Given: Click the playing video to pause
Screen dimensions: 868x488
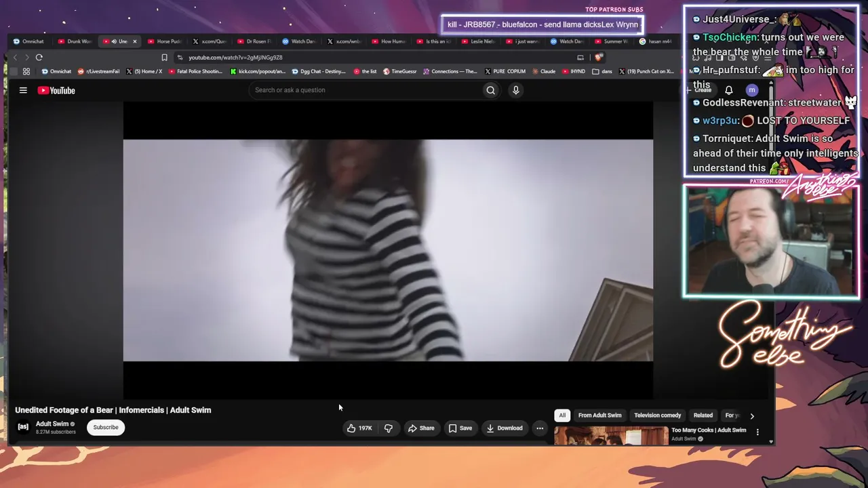Looking at the screenshot, I should click(x=388, y=250).
